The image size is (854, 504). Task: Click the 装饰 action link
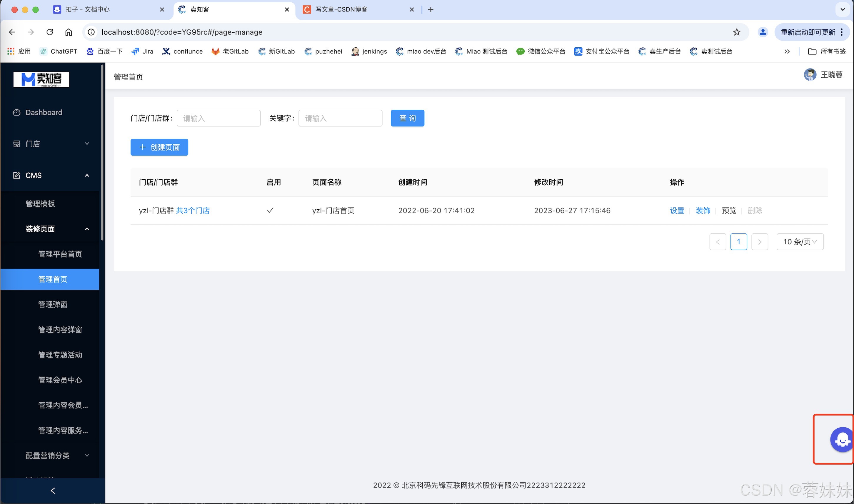[x=703, y=211]
